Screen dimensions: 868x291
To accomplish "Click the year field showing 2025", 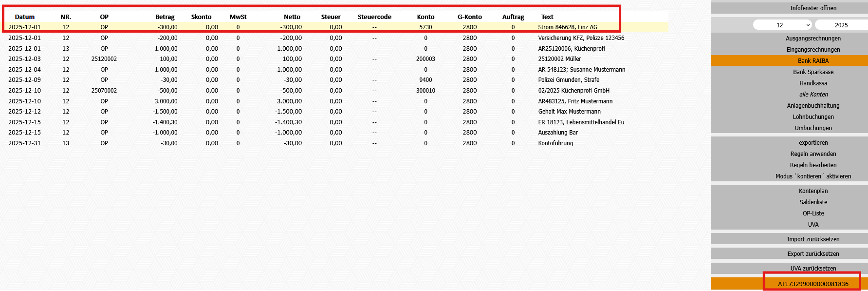I will coord(841,25).
